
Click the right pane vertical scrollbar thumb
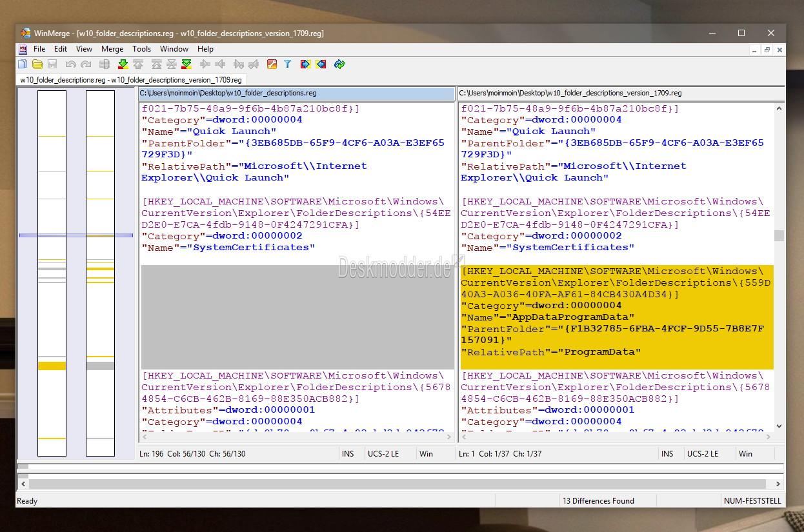click(779, 236)
